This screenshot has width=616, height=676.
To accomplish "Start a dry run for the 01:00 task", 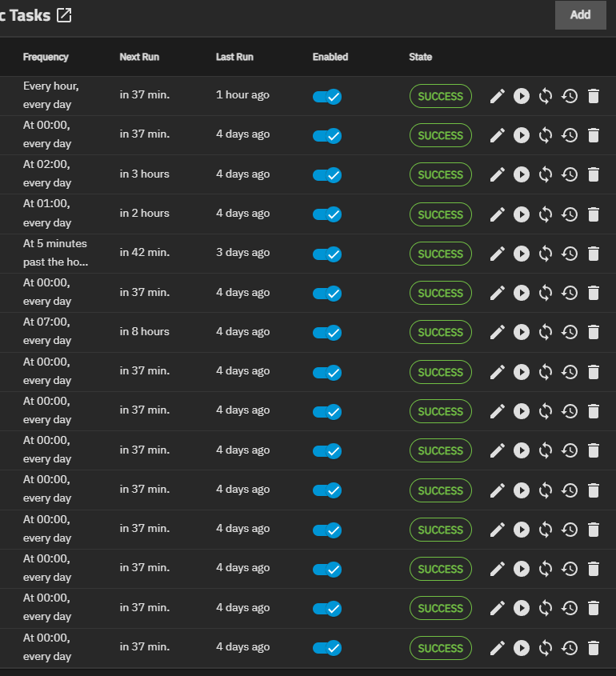I will [546, 214].
